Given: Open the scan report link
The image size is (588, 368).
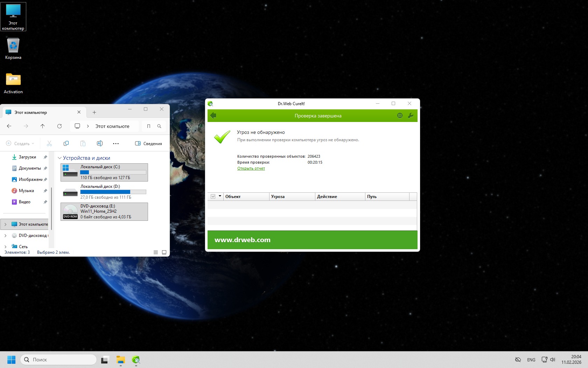Looking at the screenshot, I should click(251, 168).
